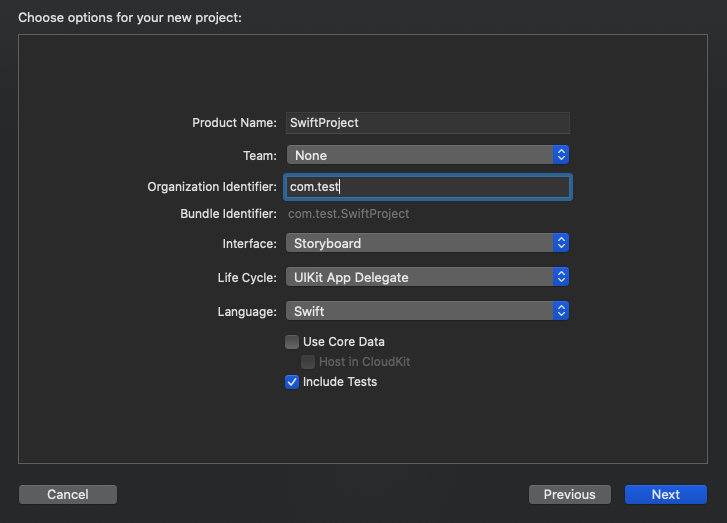Open the Team popup menu showing None
Image resolution: width=727 pixels, height=523 pixels.
(x=420, y=155)
